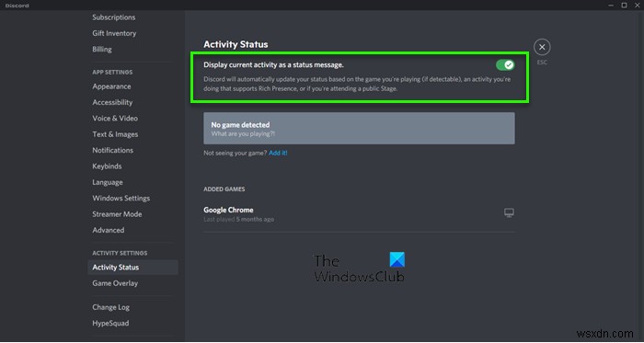Open Voice & Video settings

[115, 118]
